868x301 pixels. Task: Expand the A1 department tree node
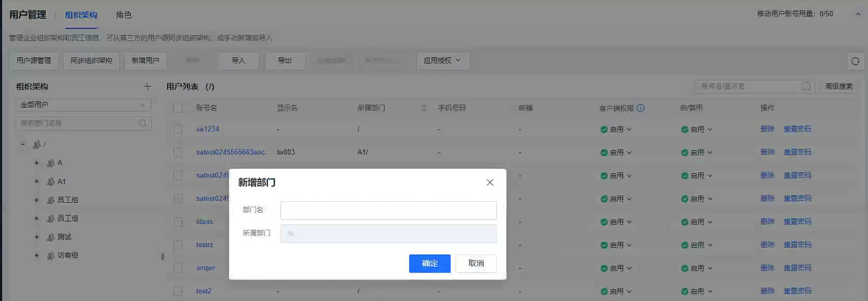[x=37, y=182]
